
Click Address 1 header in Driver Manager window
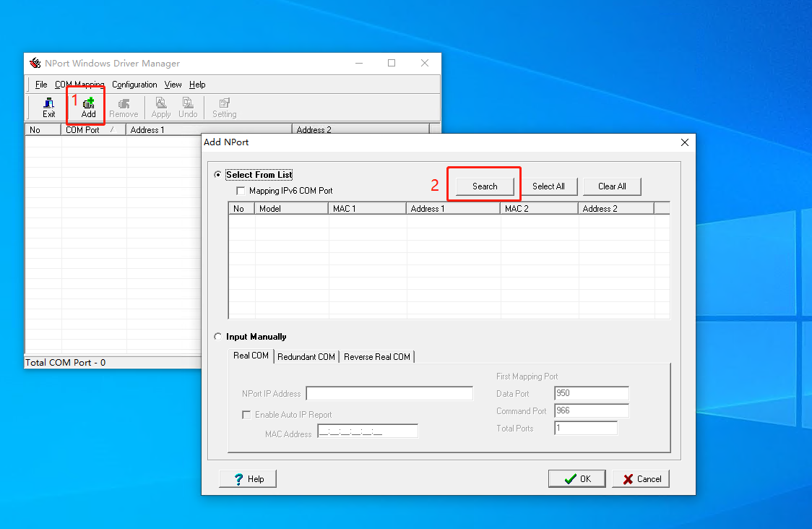click(x=210, y=129)
